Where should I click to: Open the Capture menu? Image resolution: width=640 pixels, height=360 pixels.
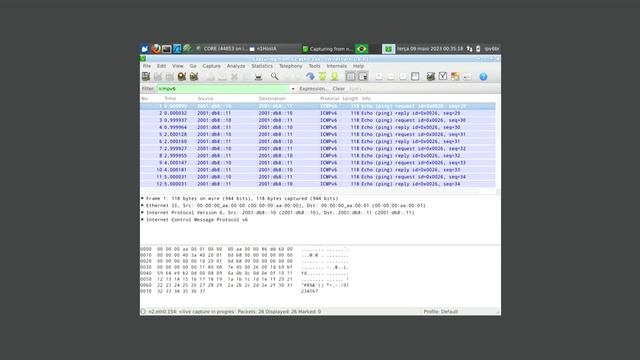(x=211, y=66)
